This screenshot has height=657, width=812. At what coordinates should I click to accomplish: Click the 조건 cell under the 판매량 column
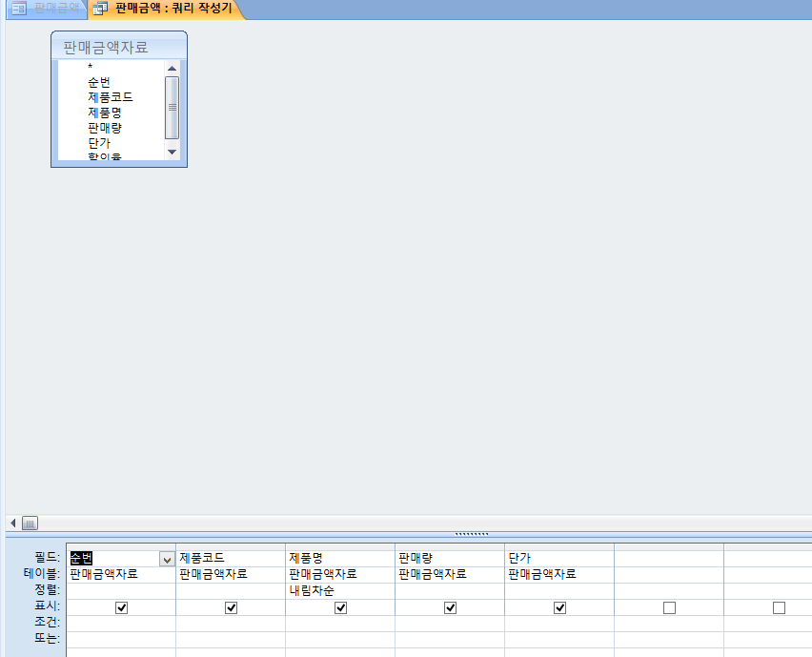[x=449, y=624]
